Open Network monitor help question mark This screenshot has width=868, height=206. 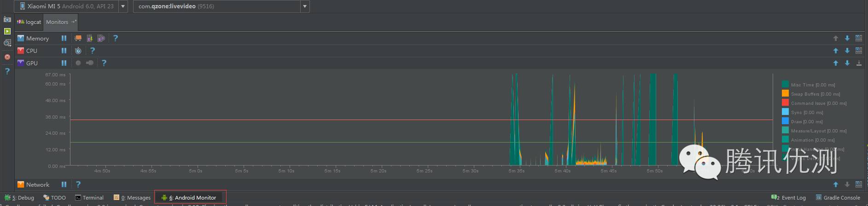pos(78,184)
